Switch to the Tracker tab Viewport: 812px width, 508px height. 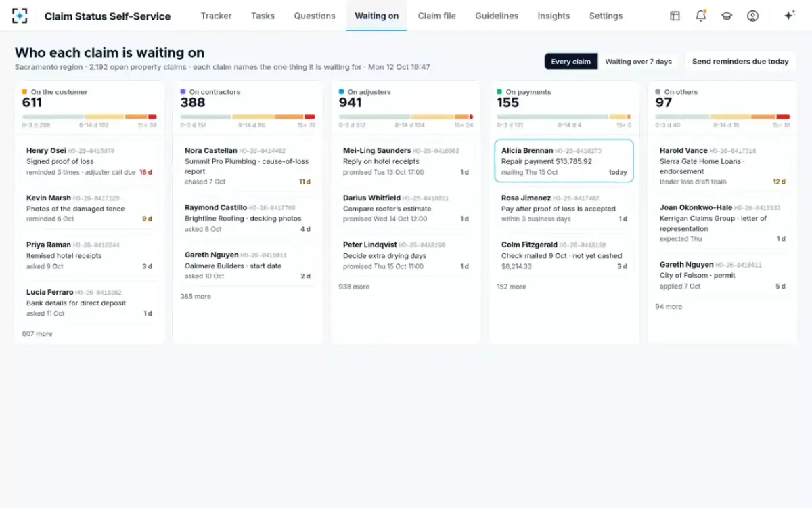pyautogui.click(x=216, y=16)
